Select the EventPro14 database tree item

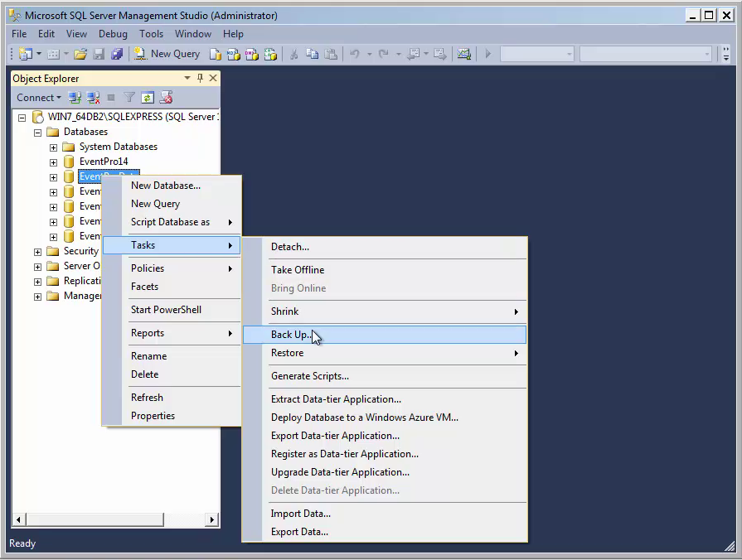click(x=104, y=162)
